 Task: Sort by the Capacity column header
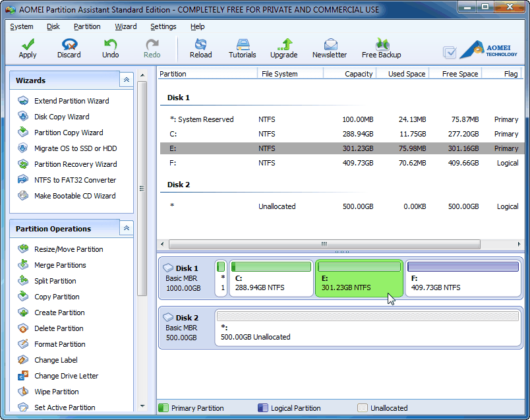pyautogui.click(x=349, y=74)
